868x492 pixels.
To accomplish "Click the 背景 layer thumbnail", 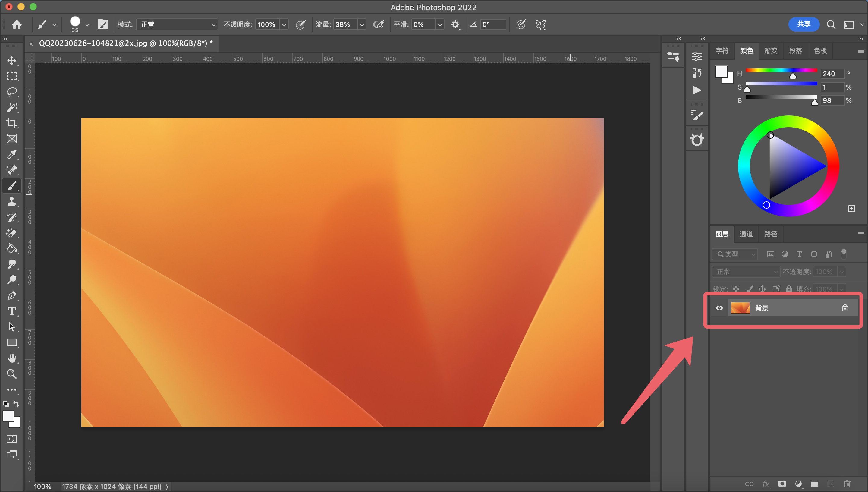I will pyautogui.click(x=740, y=308).
